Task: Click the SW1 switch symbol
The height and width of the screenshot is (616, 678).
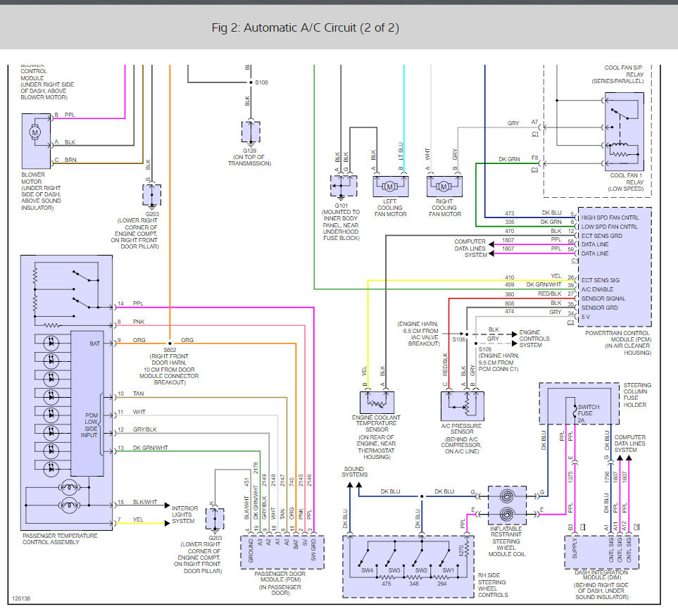Action: [446, 558]
